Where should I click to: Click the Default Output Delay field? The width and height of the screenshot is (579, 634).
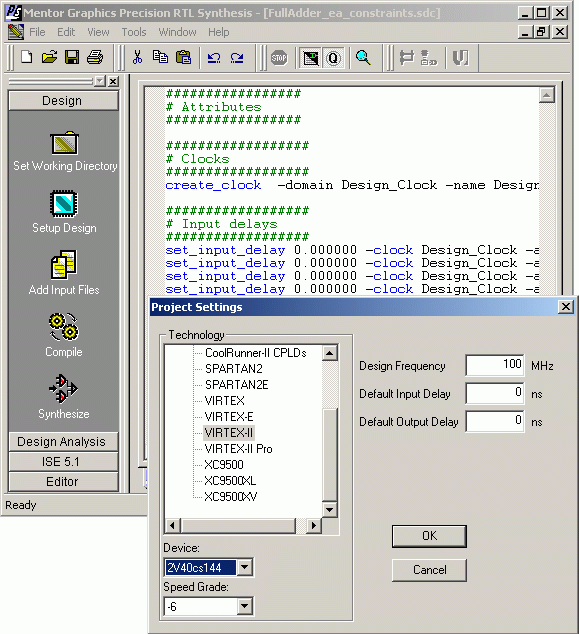pyautogui.click(x=495, y=421)
